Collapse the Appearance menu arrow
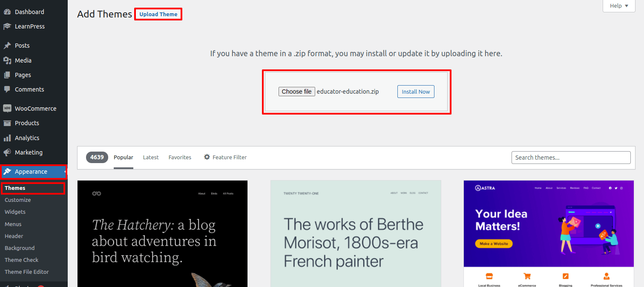Viewport: 644px width, 287px height. point(65,172)
